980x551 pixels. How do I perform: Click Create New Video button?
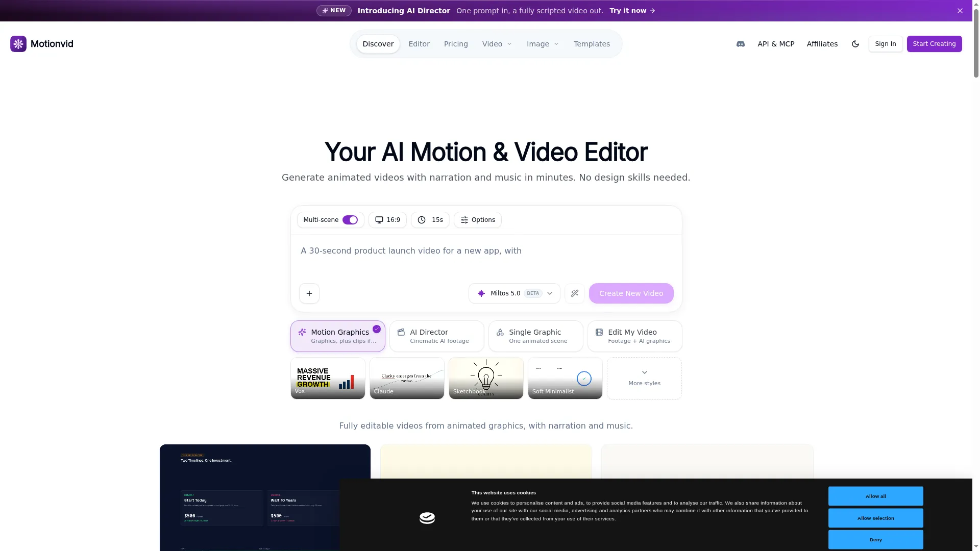point(631,293)
